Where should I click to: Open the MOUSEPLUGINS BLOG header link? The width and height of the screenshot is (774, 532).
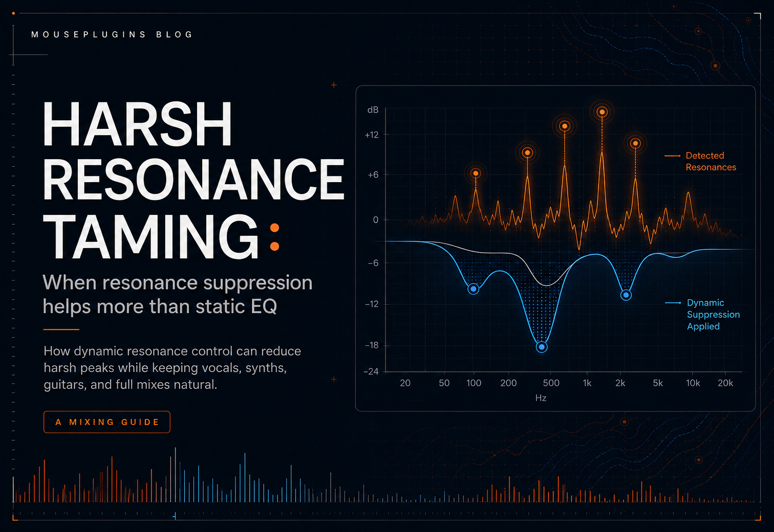(112, 34)
